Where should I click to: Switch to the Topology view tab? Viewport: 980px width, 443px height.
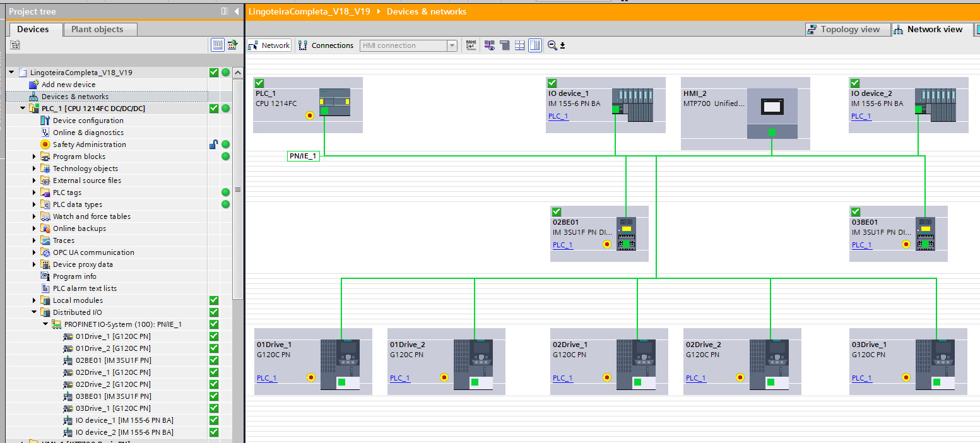click(x=847, y=29)
